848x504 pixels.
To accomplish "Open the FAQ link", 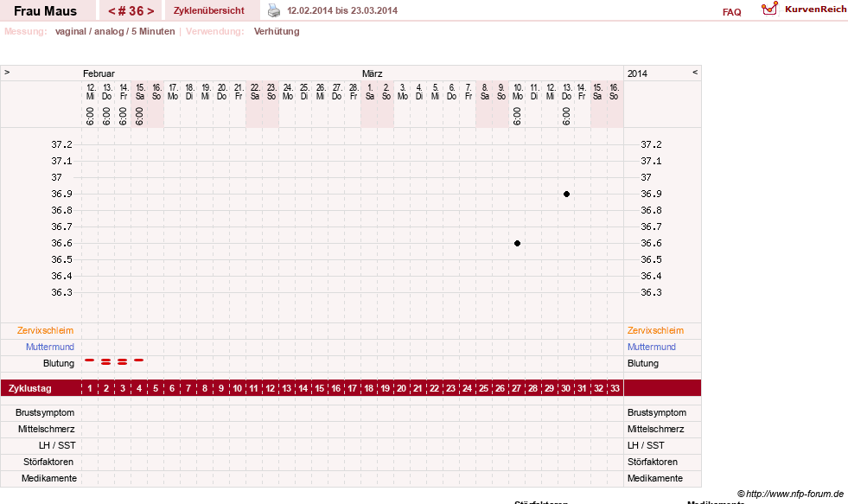I will coord(731,12).
